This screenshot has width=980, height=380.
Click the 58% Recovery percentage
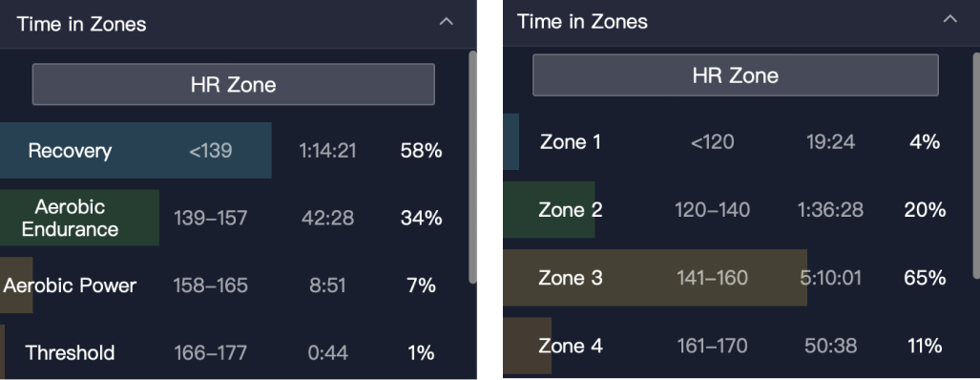tap(421, 151)
